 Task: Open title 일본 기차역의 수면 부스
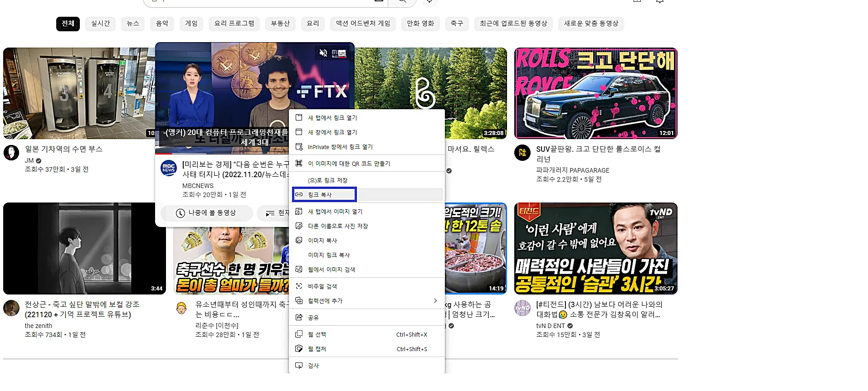pos(64,149)
